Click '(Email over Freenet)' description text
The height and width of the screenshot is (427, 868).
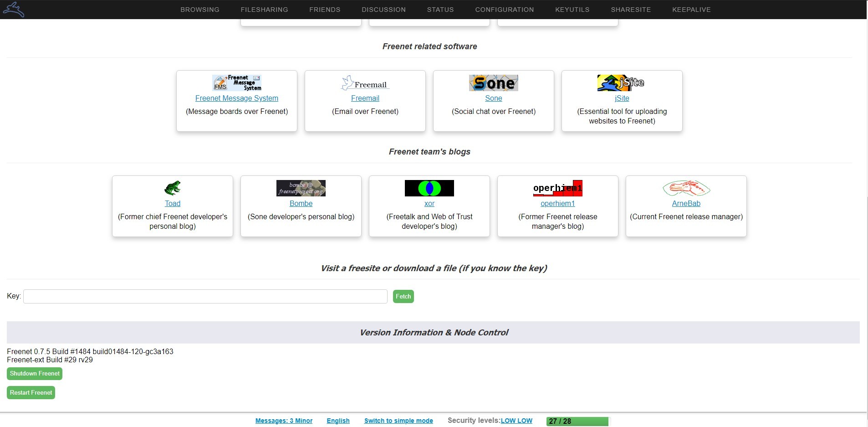point(365,111)
